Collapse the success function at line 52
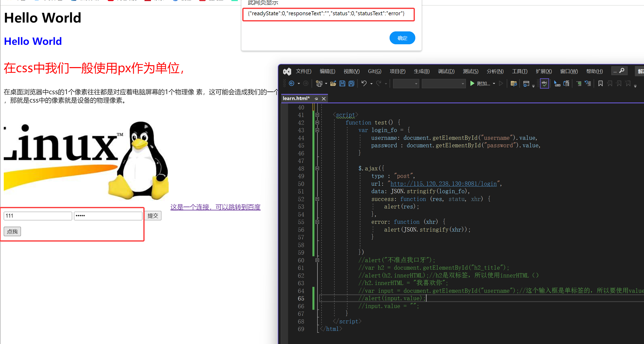Viewport: 644px width, 344px height. [317, 199]
